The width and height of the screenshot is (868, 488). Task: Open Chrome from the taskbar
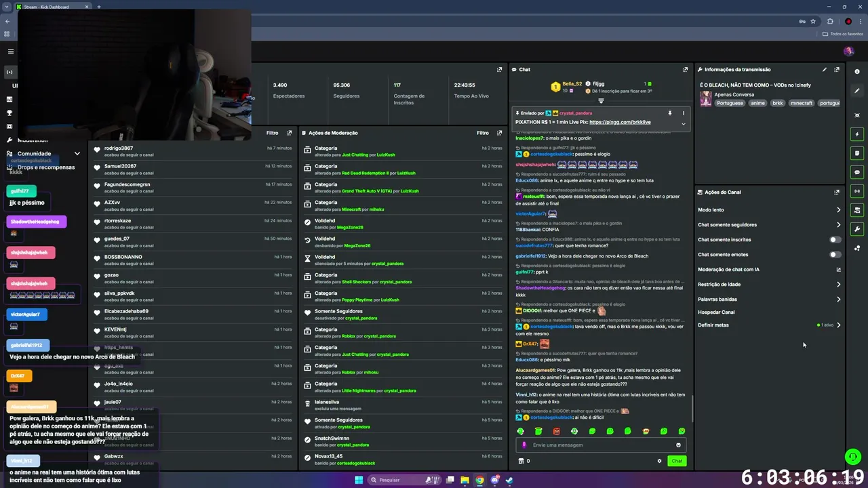click(x=479, y=480)
